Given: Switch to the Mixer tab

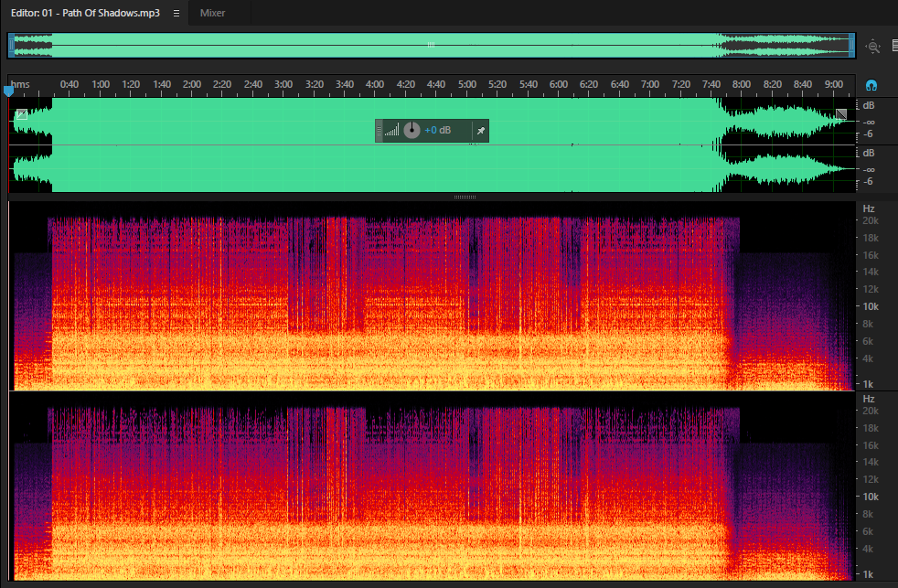Looking at the screenshot, I should (x=212, y=13).
